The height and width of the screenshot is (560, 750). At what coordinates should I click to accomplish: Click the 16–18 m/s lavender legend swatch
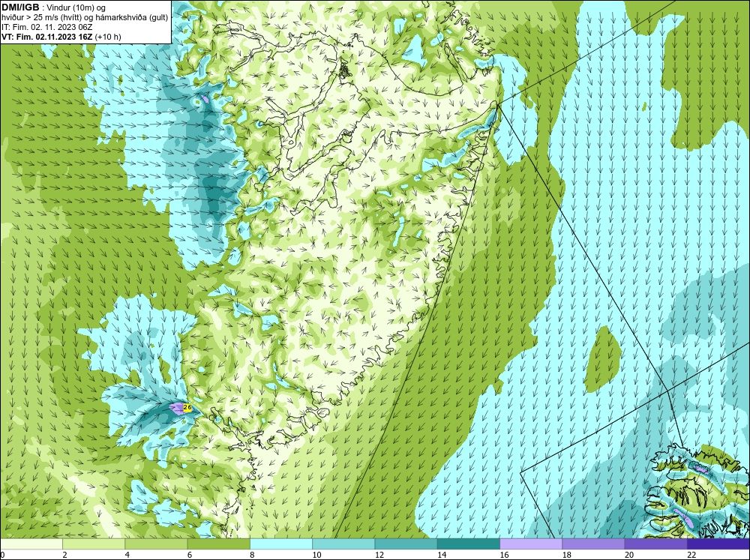(x=531, y=544)
